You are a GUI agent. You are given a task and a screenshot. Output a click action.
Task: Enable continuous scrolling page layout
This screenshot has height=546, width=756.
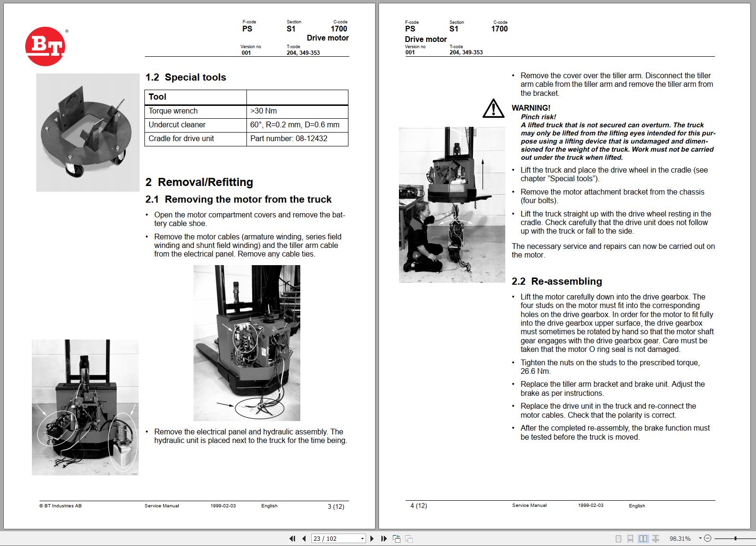(x=631, y=538)
